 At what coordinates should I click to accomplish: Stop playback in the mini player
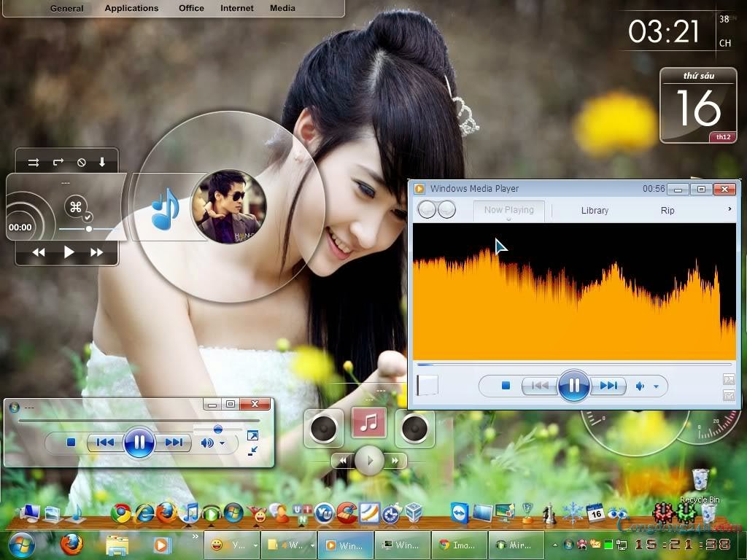point(71,443)
